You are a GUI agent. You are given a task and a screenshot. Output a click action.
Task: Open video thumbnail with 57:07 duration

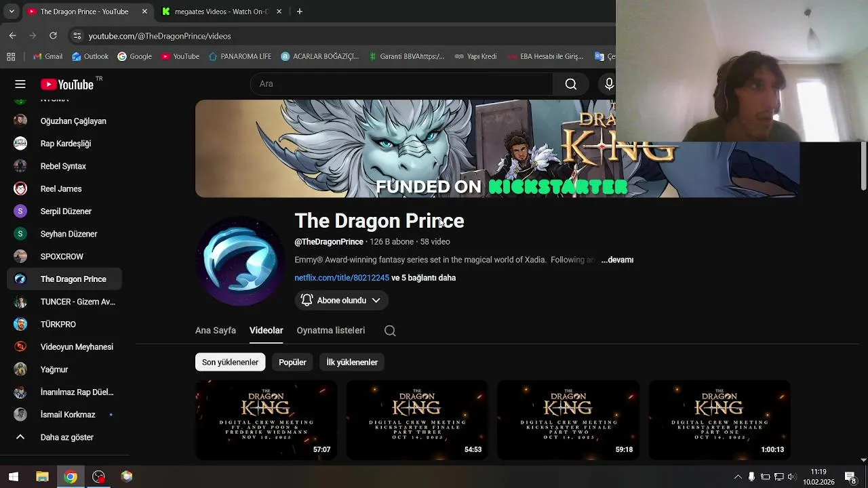[x=266, y=420]
